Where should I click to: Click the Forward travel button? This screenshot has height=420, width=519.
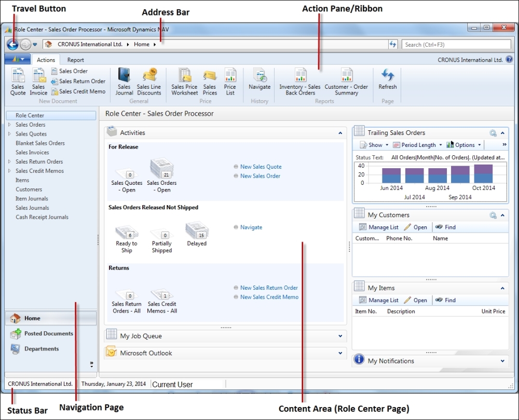tap(25, 44)
